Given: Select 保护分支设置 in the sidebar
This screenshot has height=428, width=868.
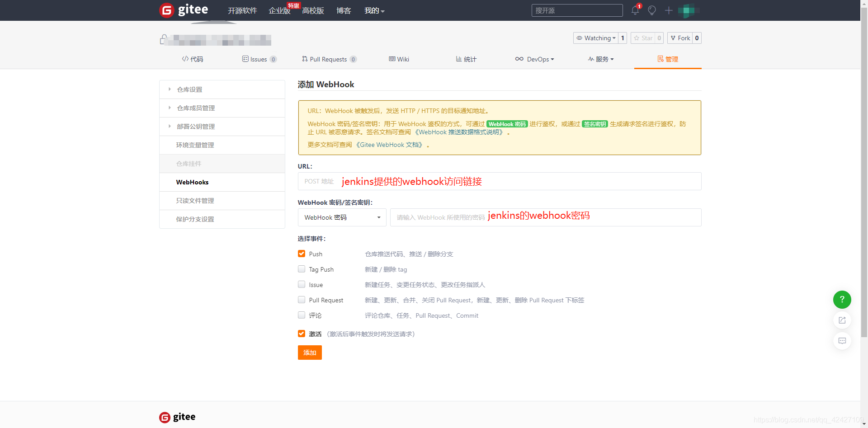Looking at the screenshot, I should pyautogui.click(x=222, y=219).
